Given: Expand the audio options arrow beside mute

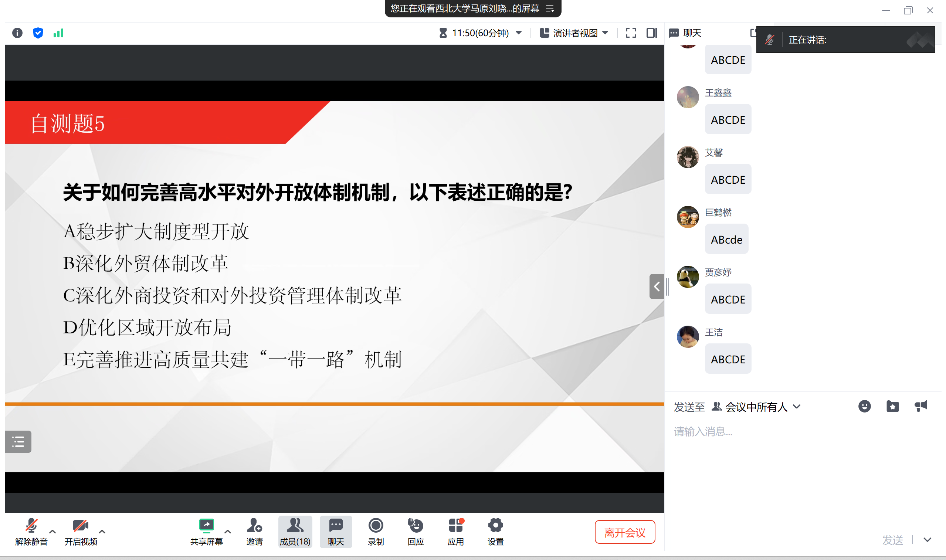Looking at the screenshot, I should coord(52,531).
